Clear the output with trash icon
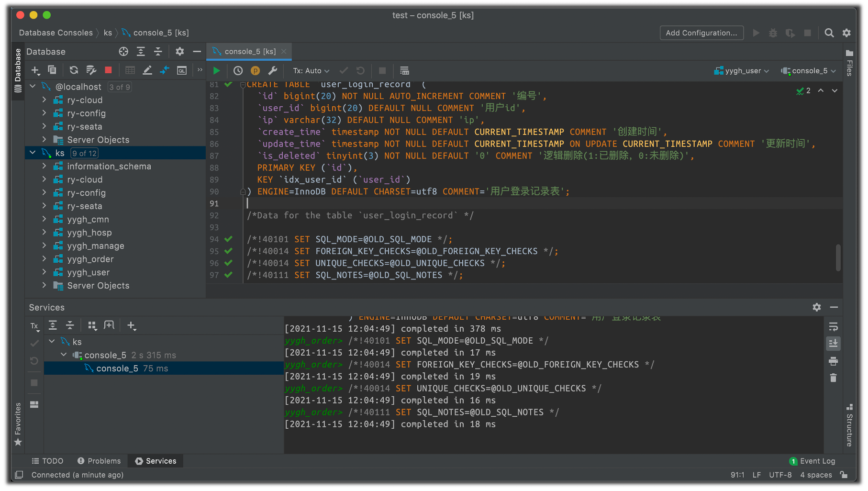 833,378
